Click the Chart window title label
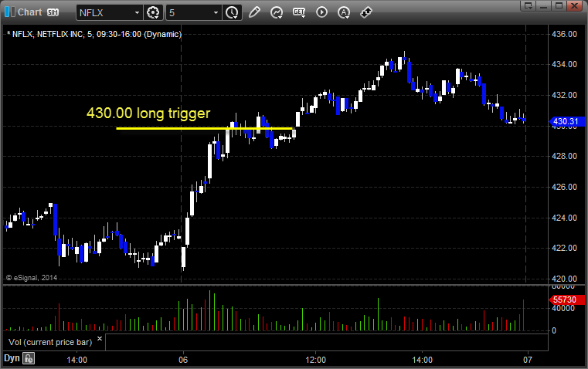The height and width of the screenshot is (369, 588). coord(30,12)
